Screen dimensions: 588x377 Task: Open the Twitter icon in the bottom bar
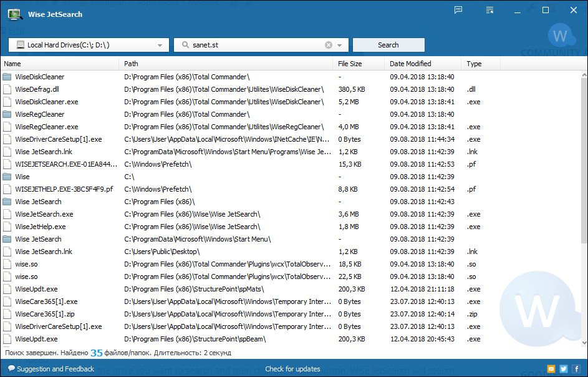[564, 369]
